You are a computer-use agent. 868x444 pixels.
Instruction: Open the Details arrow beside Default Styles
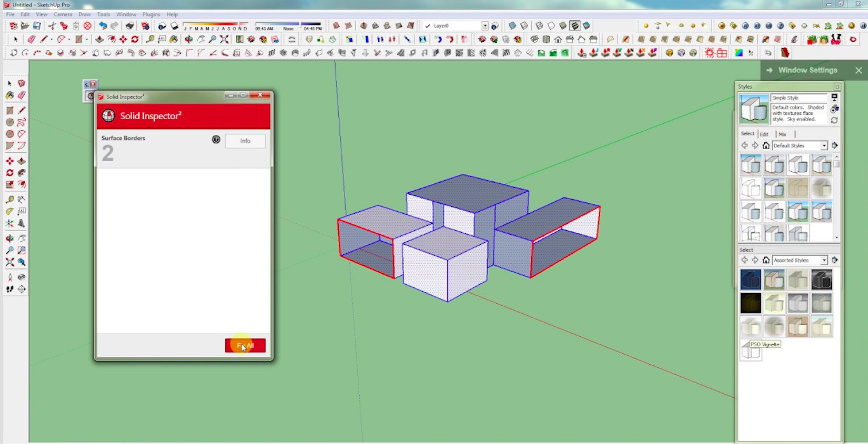pos(834,145)
